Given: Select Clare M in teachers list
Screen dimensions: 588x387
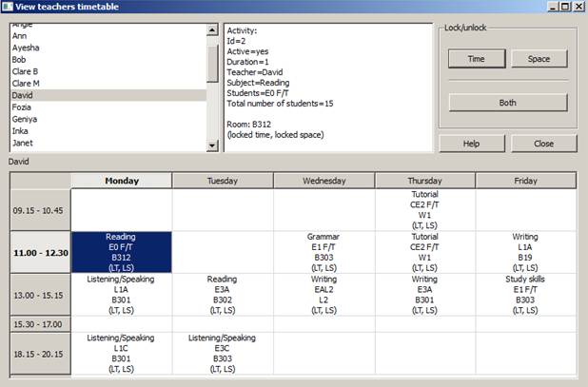Looking at the screenshot, I should (26, 84).
